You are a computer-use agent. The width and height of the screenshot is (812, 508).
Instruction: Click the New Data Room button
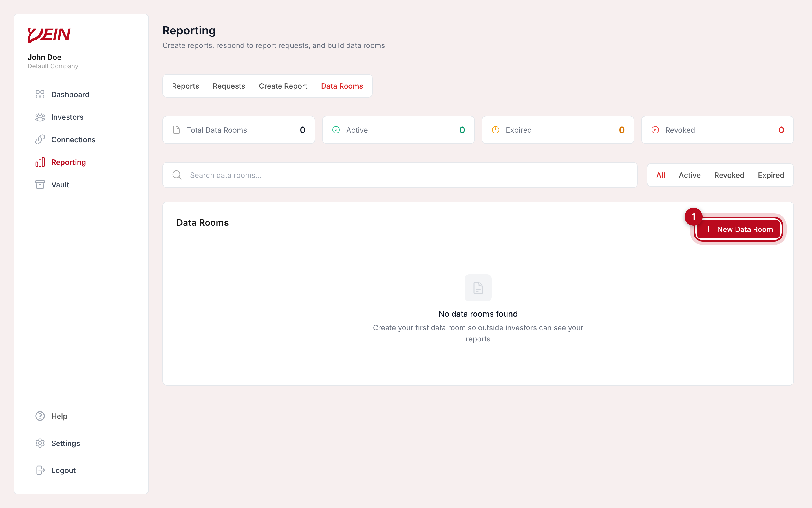tap(738, 229)
